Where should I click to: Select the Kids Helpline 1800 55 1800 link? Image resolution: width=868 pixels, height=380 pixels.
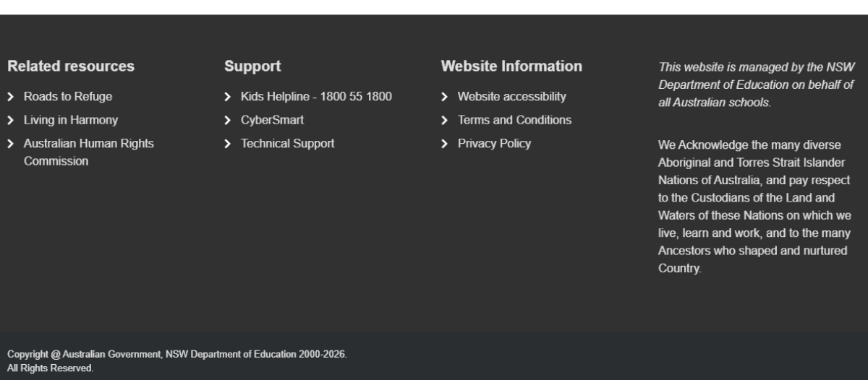click(x=316, y=97)
